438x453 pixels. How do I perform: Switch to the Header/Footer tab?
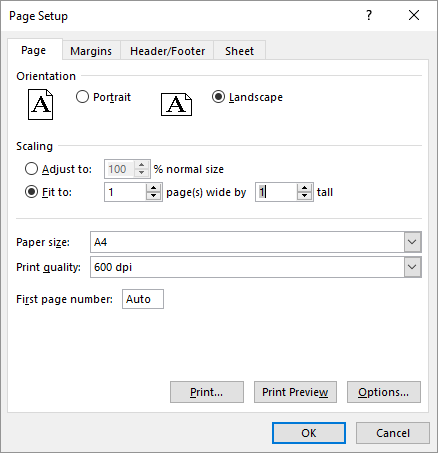[x=167, y=51]
